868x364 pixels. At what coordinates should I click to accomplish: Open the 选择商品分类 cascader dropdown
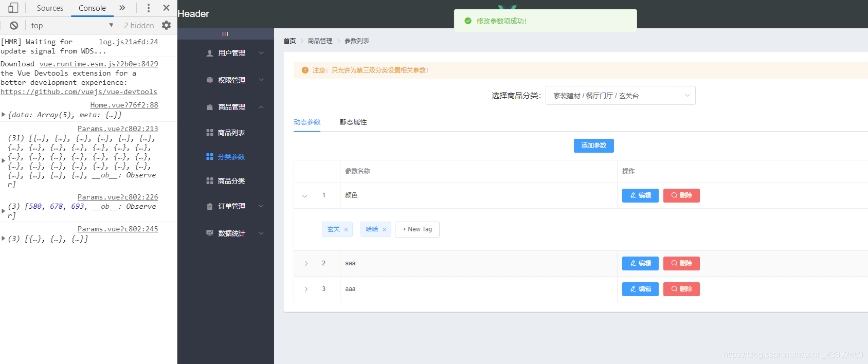[x=620, y=96]
